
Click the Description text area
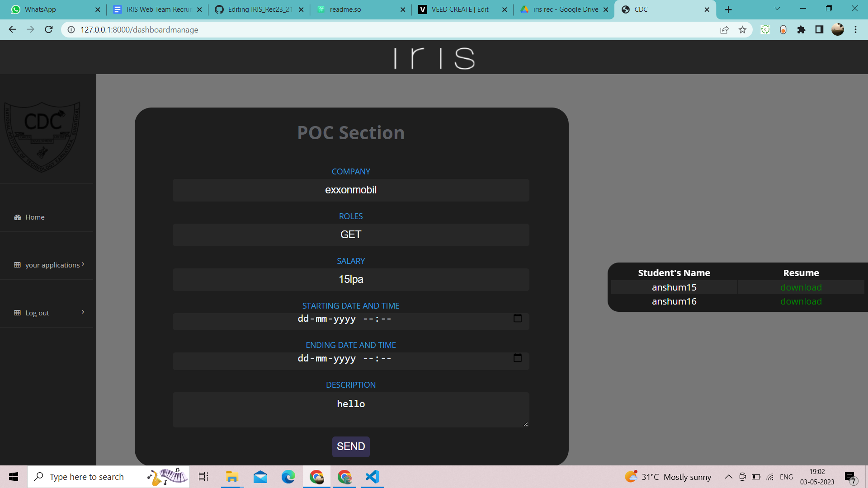point(351,409)
